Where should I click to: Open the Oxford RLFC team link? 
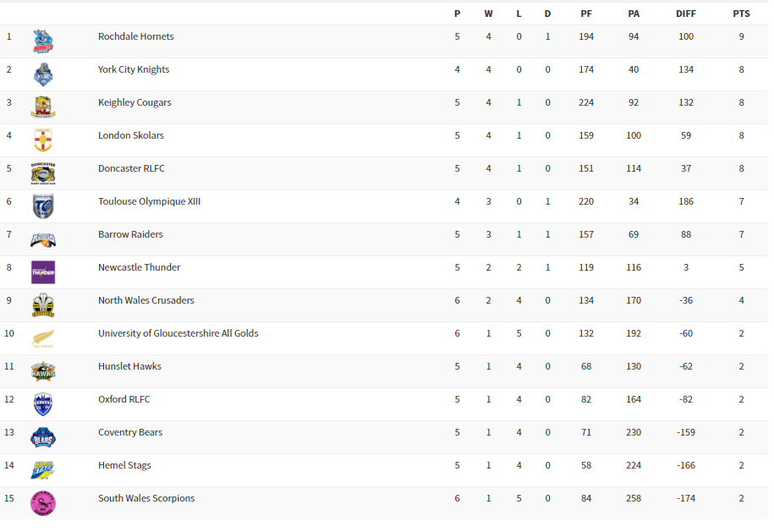point(124,399)
